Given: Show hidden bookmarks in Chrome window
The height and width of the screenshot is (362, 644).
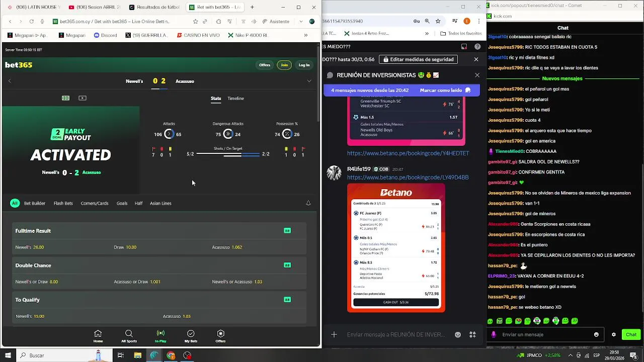Looking at the screenshot, I should (427, 34).
